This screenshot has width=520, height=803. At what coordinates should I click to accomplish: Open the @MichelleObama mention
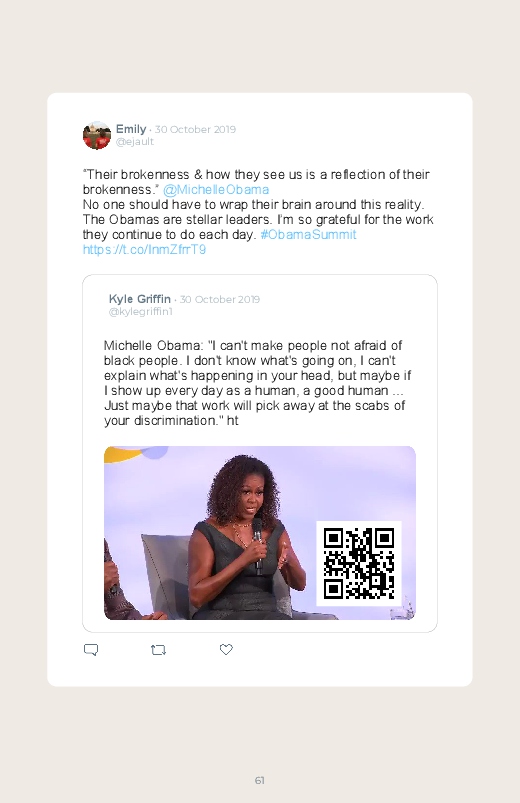(x=216, y=189)
